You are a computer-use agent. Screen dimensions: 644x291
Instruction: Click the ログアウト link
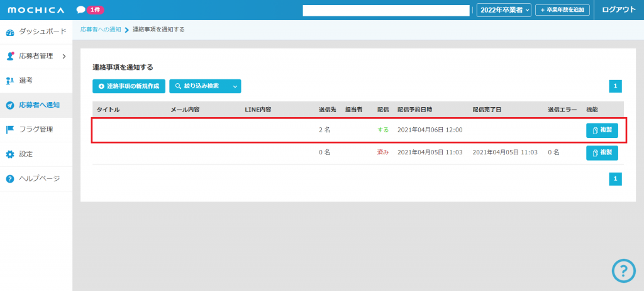point(619,10)
